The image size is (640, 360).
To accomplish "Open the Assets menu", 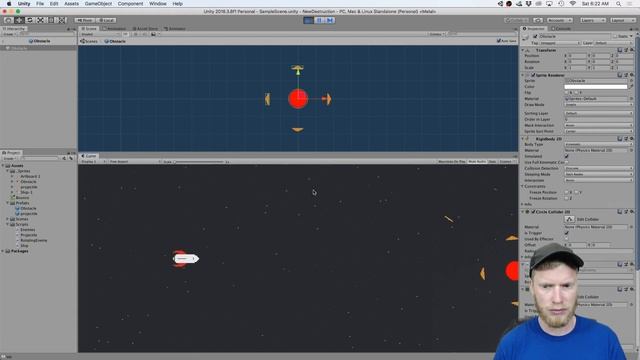I will click(x=71, y=4).
